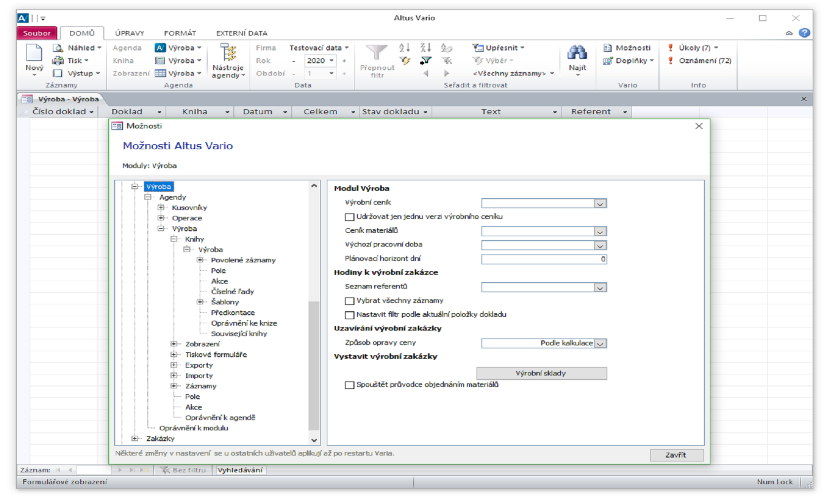Select Číselné řady tree item
The width and height of the screenshot is (835, 504).
pos(232,292)
